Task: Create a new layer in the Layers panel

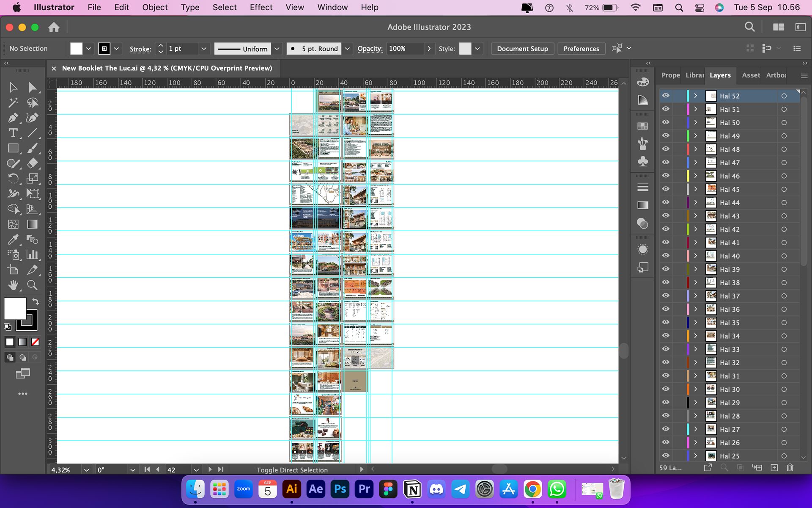Action: tap(774, 468)
